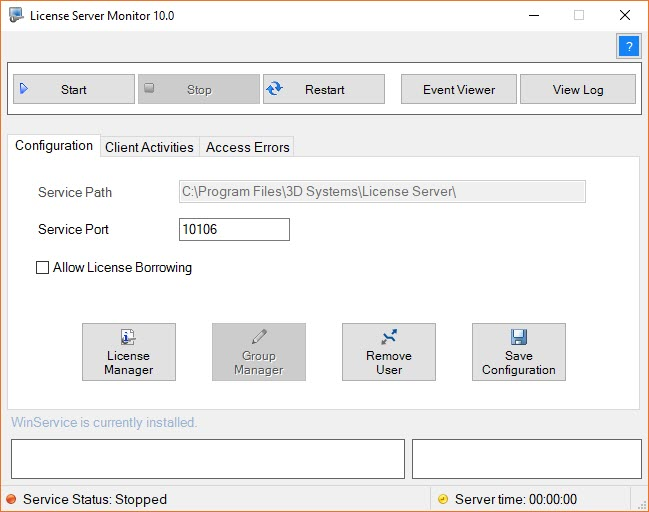Image resolution: width=649 pixels, height=512 pixels.
Task: Open the License Manager
Action: click(x=129, y=352)
